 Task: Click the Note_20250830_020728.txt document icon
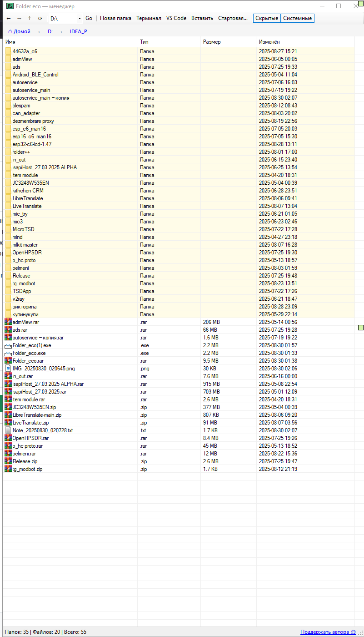8,430
